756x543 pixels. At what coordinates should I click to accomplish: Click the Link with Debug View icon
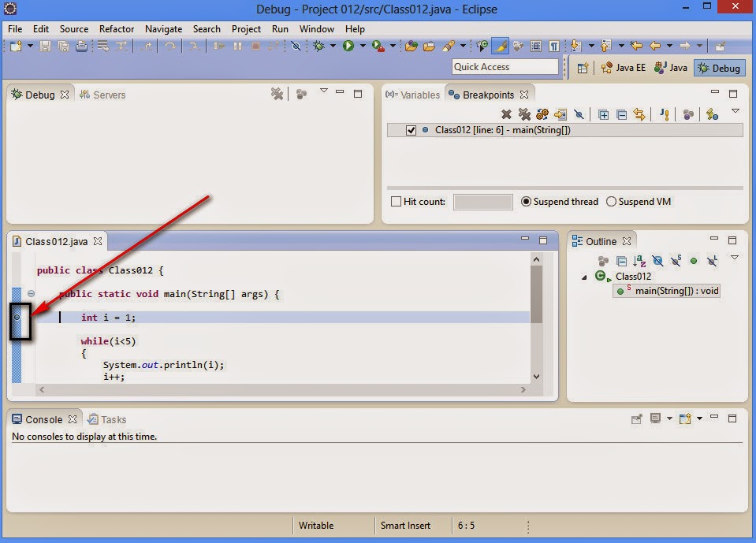(x=641, y=113)
